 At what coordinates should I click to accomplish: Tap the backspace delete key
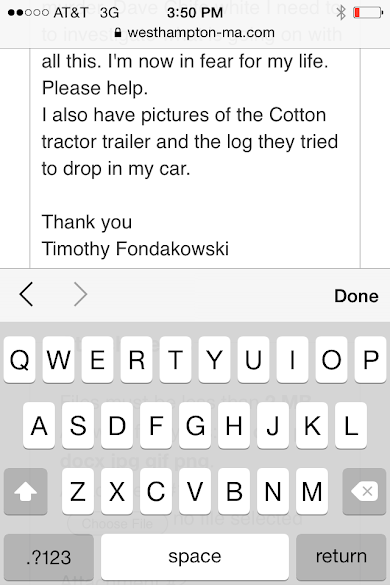(364, 491)
